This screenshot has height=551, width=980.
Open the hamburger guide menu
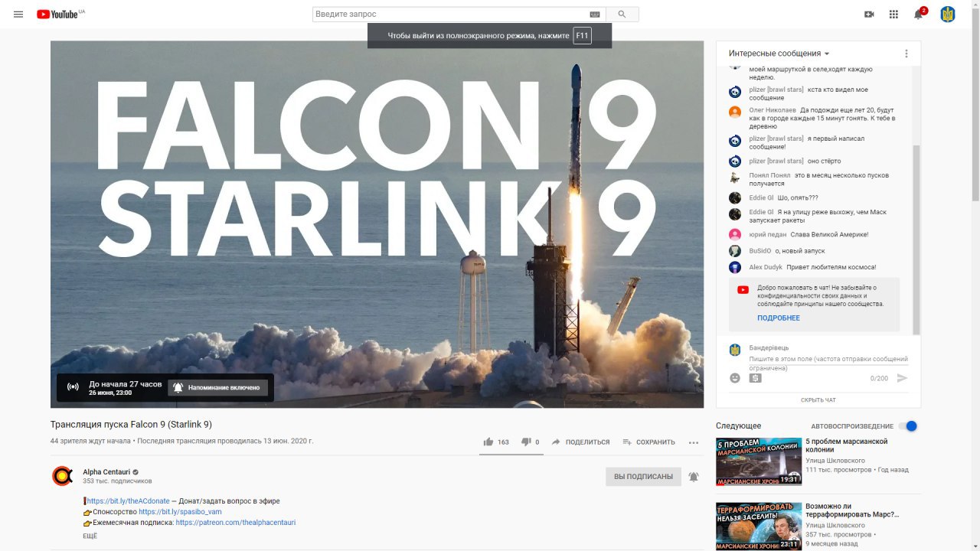coord(18,14)
